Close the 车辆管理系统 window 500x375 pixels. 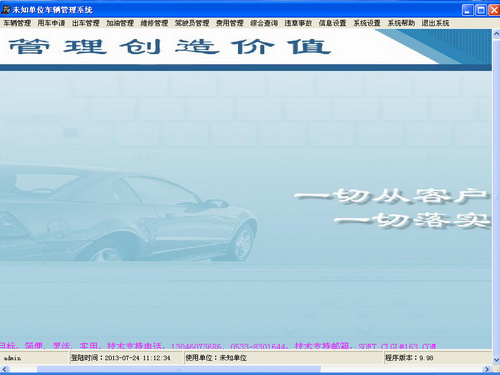[x=494, y=10]
